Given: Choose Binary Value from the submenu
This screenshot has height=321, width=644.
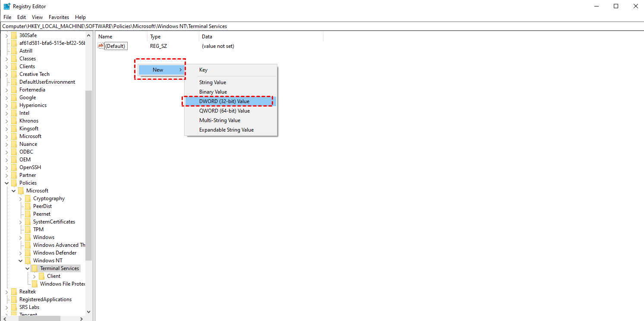Looking at the screenshot, I should coord(231,92).
